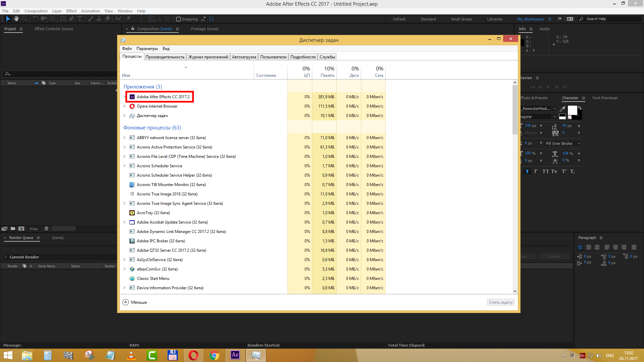
Task: Toggle Superscript in Character panel
Action: coord(564,171)
